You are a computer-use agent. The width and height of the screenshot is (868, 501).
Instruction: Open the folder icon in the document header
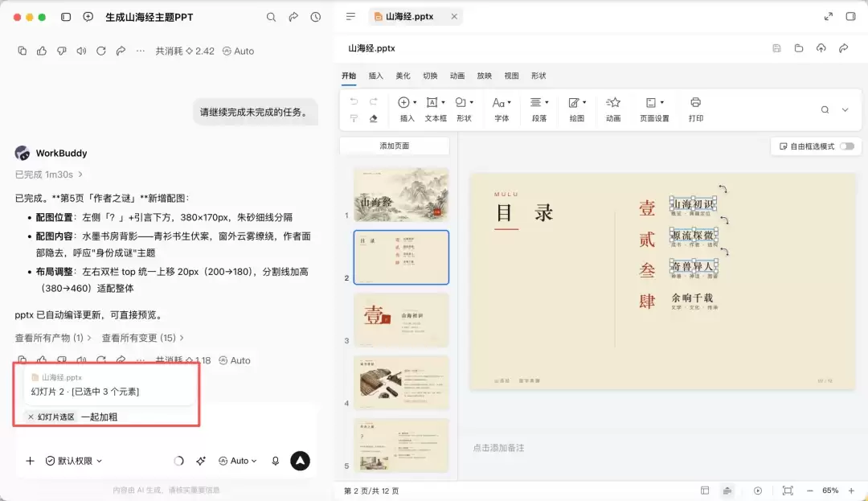pos(799,48)
